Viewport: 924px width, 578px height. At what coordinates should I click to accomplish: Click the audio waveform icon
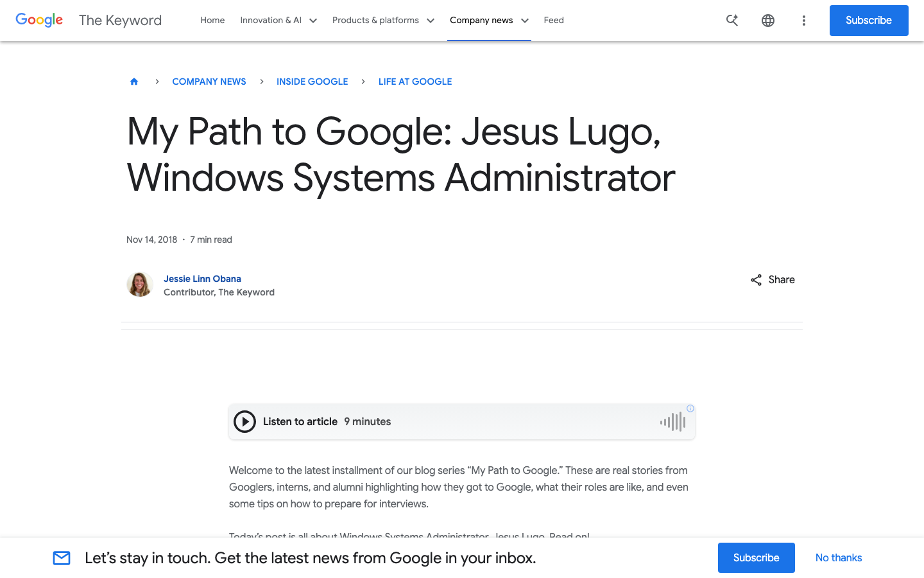tap(672, 422)
